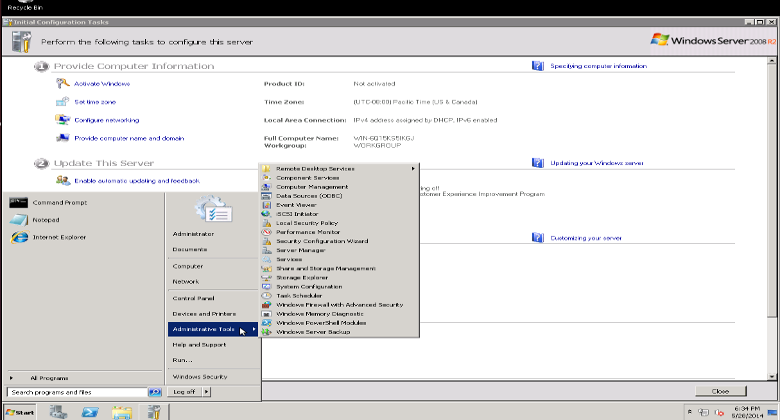The width and height of the screenshot is (780, 420).
Task: Click the Administrator user picture
Action: pyautogui.click(x=213, y=210)
